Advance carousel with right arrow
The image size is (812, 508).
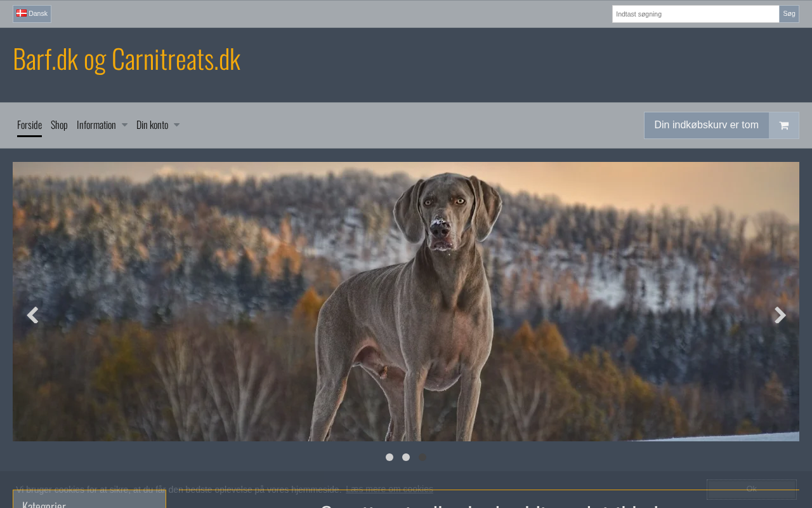[x=780, y=315]
